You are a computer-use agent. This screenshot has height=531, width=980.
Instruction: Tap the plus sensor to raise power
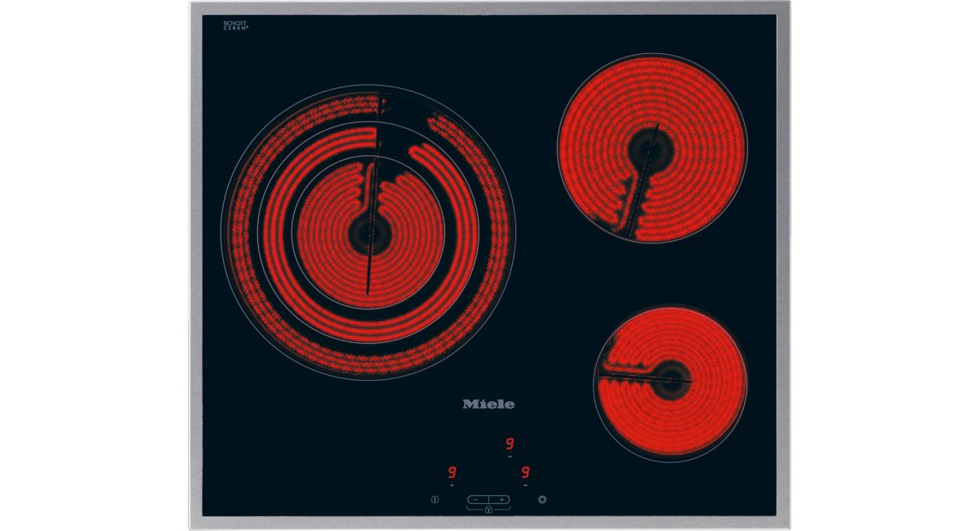tap(501, 499)
